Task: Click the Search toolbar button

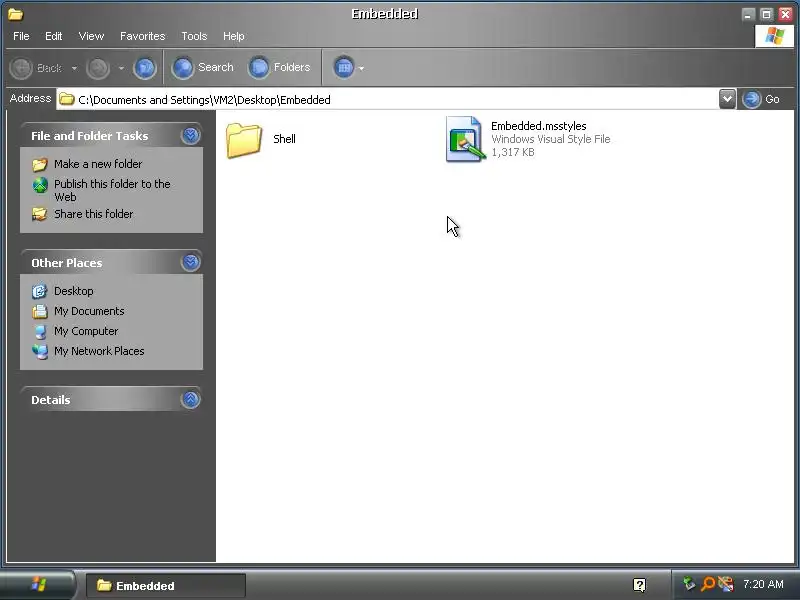Action: [203, 68]
